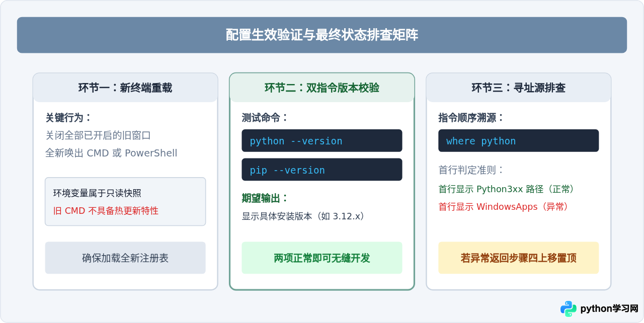Click the note 环境变量属于只读快照
Screen dimensions: 644x323
97,193
